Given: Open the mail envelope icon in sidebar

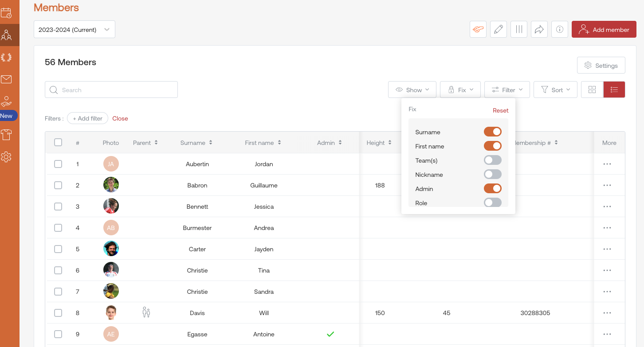Looking at the screenshot, I should tap(6, 79).
